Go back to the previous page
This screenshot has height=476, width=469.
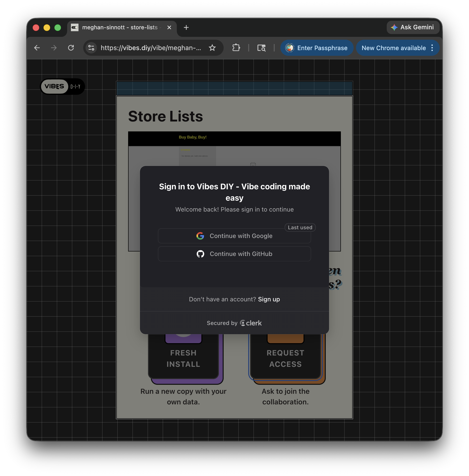click(37, 48)
